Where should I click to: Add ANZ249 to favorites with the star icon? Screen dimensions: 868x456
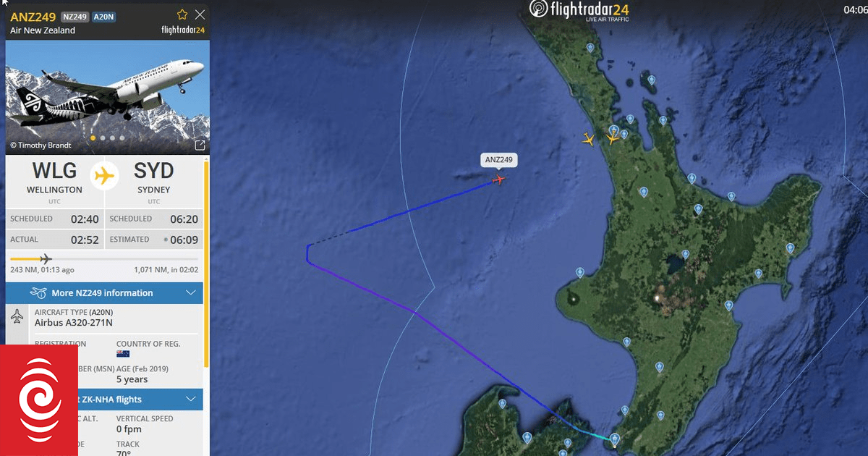(x=182, y=14)
